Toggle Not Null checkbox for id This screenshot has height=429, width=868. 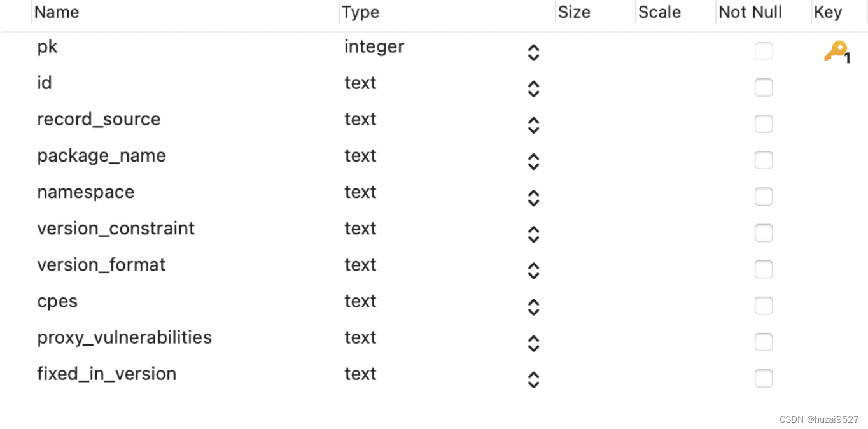(x=764, y=88)
